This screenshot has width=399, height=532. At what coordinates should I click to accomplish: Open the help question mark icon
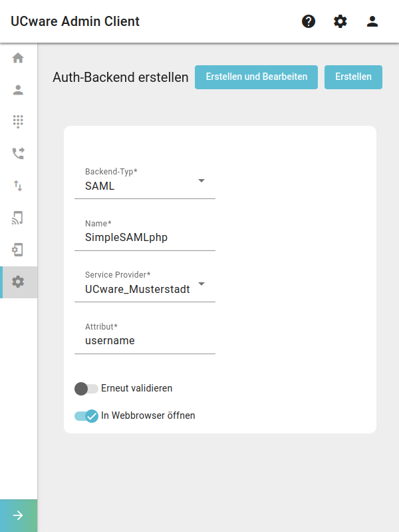pyautogui.click(x=309, y=21)
